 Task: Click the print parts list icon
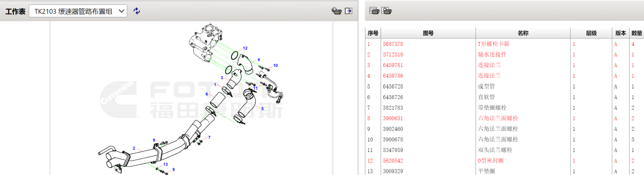pyautogui.click(x=374, y=11)
